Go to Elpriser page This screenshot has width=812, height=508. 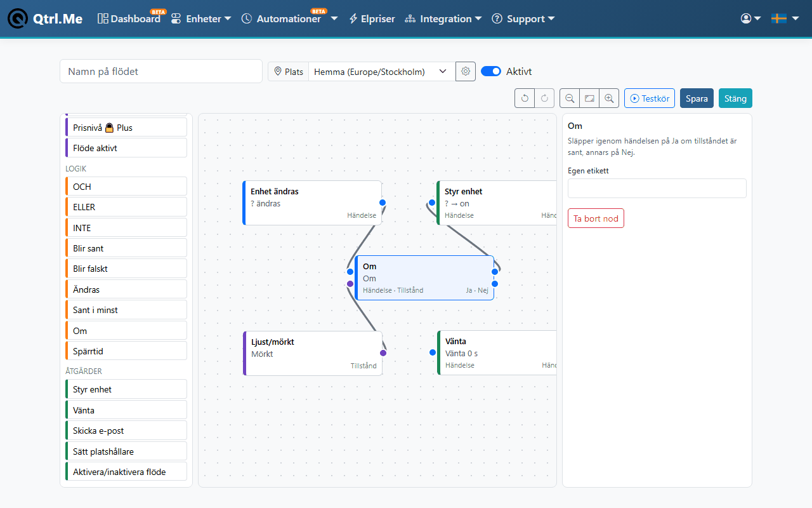tap(372, 18)
